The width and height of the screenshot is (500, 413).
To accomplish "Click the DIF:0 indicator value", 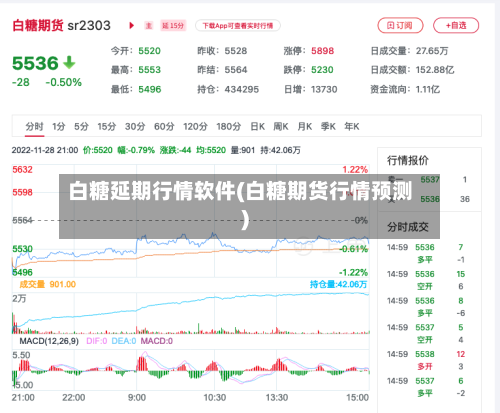I will (97, 341).
